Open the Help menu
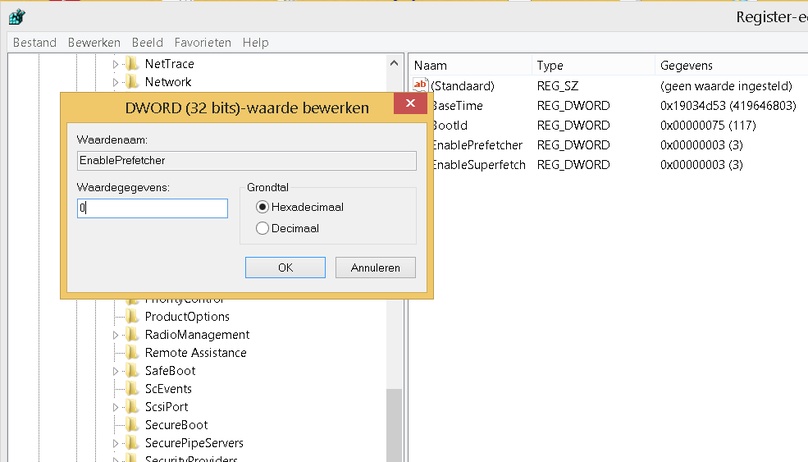808x462 pixels. pyautogui.click(x=256, y=42)
